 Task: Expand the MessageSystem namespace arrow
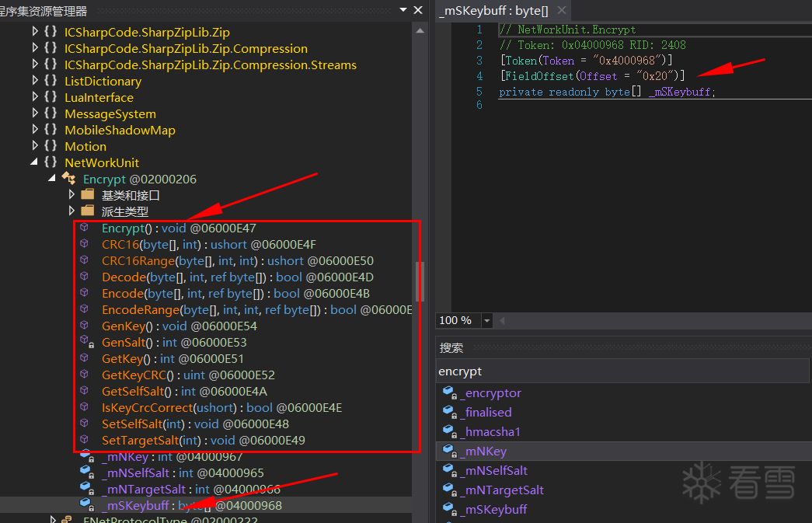click(x=35, y=113)
